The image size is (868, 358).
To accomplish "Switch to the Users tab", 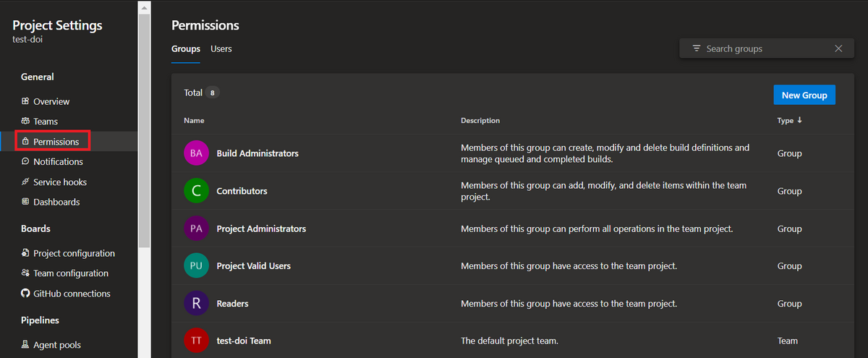I will pos(221,48).
